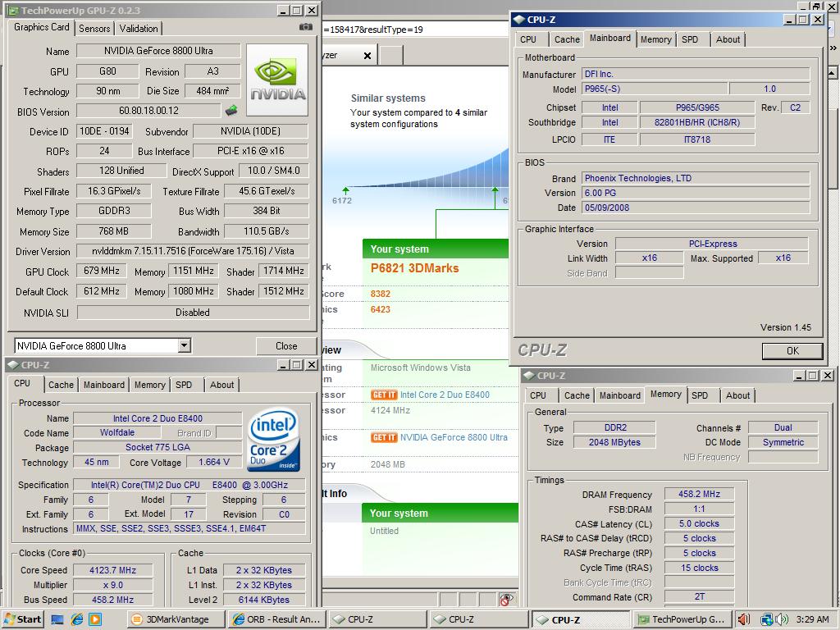
Task: Open the About tab in CPU-Z Memory window
Action: pyautogui.click(x=737, y=395)
